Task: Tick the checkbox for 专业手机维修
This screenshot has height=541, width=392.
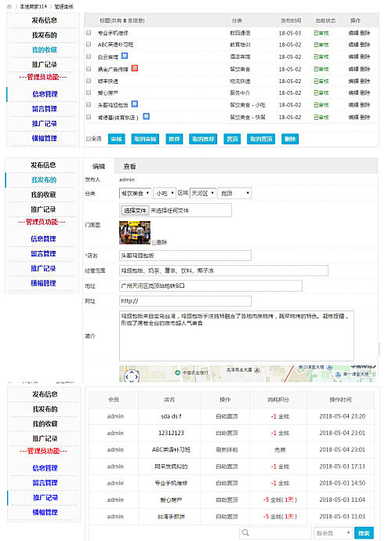Action: 89,33
